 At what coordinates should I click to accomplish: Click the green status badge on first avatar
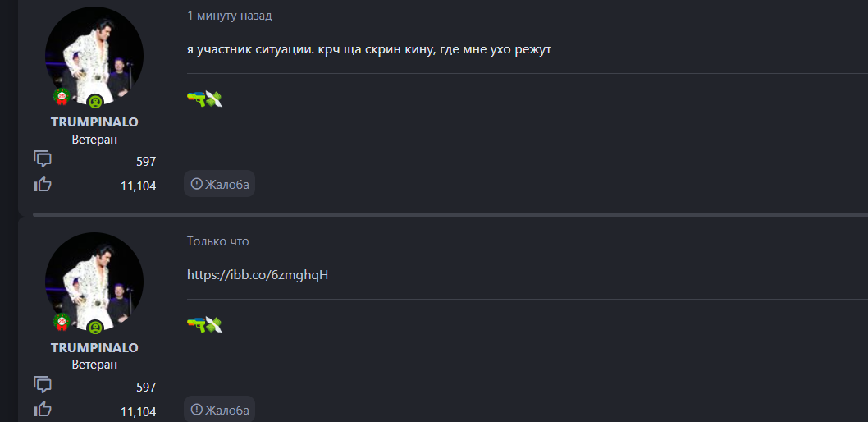coord(95,103)
